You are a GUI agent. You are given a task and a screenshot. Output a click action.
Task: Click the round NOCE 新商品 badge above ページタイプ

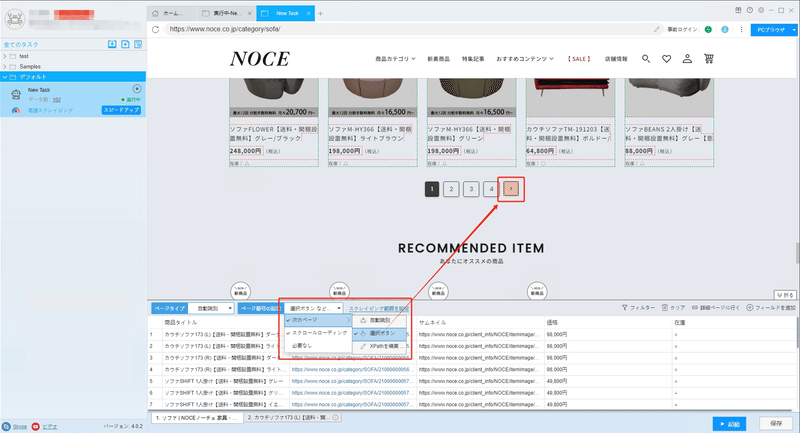240,291
